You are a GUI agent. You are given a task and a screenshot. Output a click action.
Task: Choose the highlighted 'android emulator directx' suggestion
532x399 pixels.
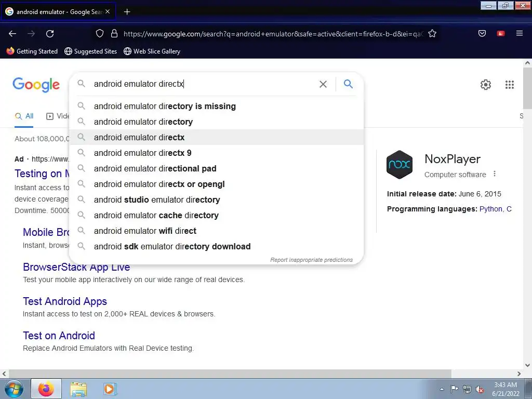[216, 137]
